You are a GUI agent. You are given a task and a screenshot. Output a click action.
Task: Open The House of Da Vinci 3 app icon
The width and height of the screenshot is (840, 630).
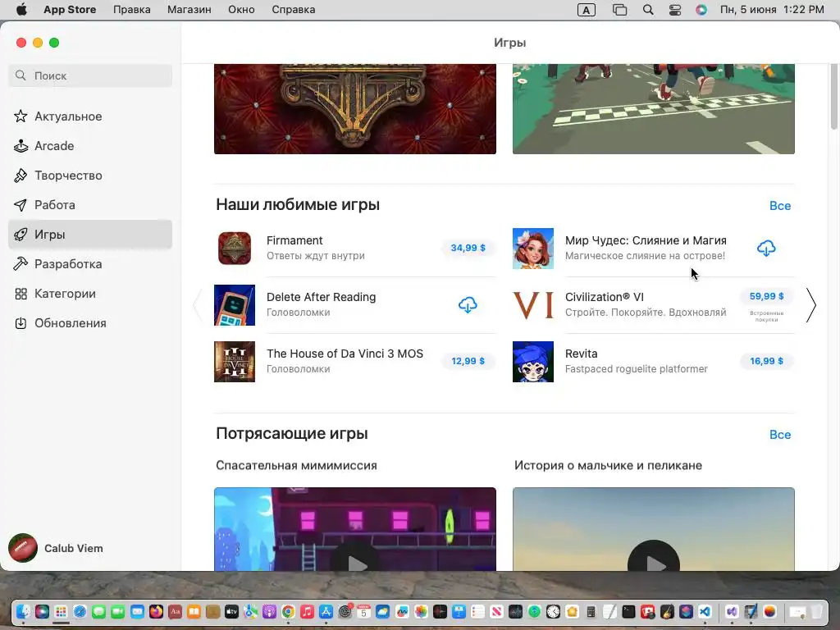tap(235, 362)
